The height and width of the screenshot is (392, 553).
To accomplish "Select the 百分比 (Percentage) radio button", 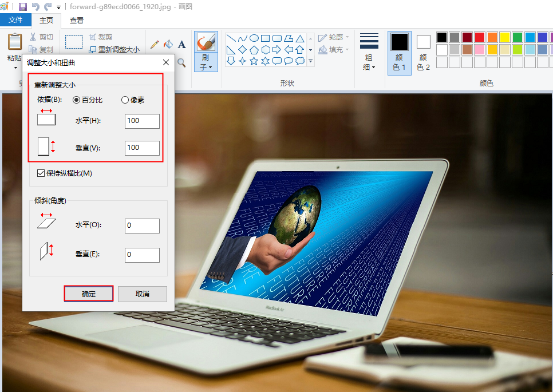I will 76,100.
